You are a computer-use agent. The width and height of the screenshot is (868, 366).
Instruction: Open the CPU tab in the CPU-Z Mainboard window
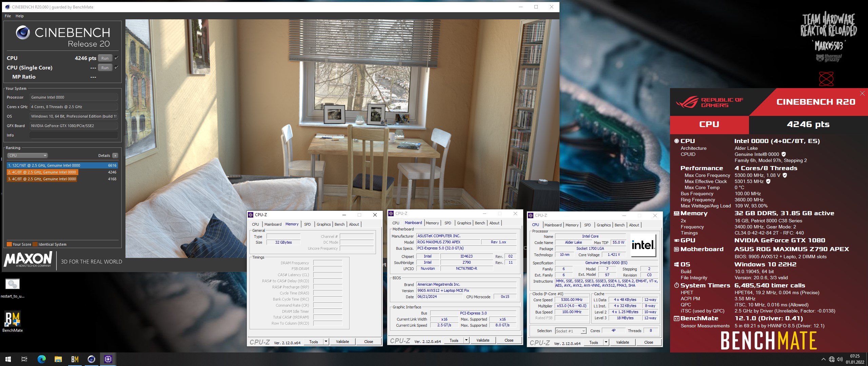click(x=396, y=223)
